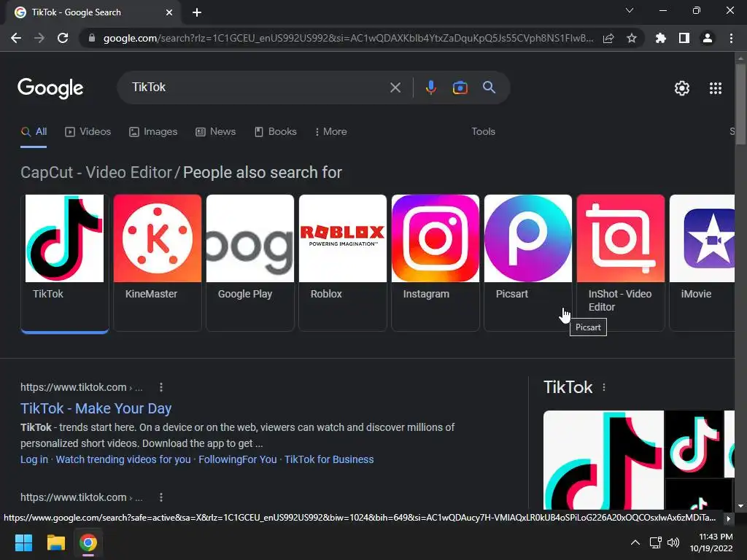Open the Chrome profile avatar

coord(708,38)
